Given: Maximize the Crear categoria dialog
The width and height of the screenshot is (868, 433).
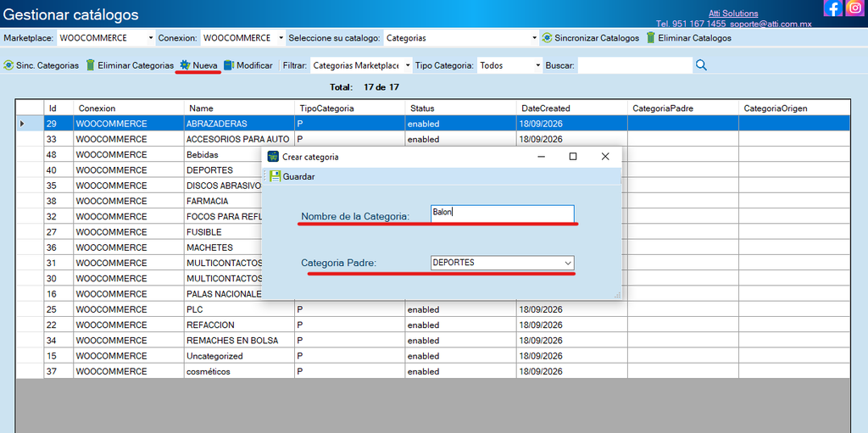Looking at the screenshot, I should click(x=573, y=157).
